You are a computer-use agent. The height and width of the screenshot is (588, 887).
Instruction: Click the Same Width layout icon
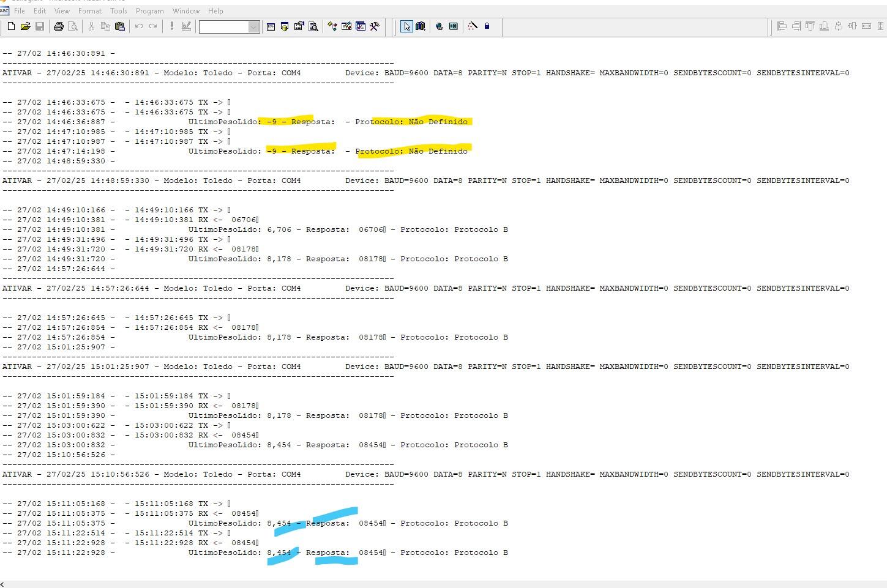coord(866,26)
